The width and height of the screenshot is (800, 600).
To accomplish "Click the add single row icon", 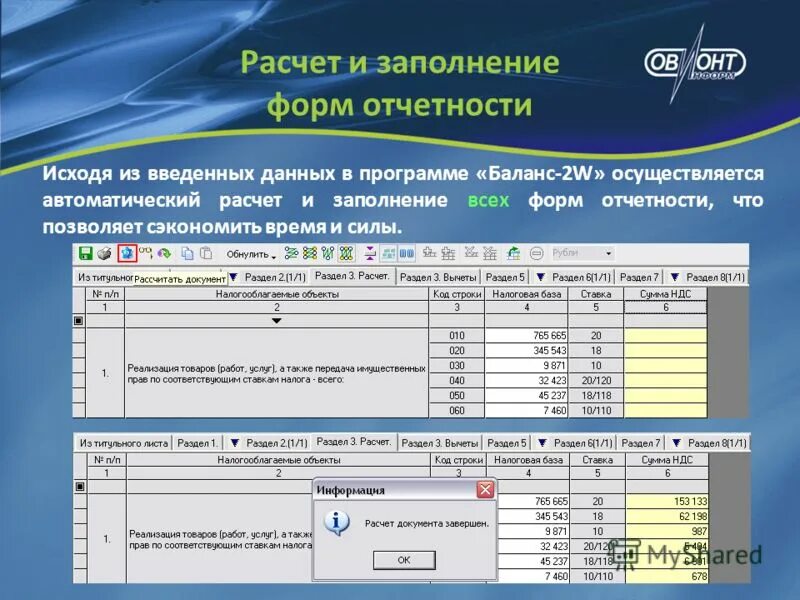I will point(430,253).
